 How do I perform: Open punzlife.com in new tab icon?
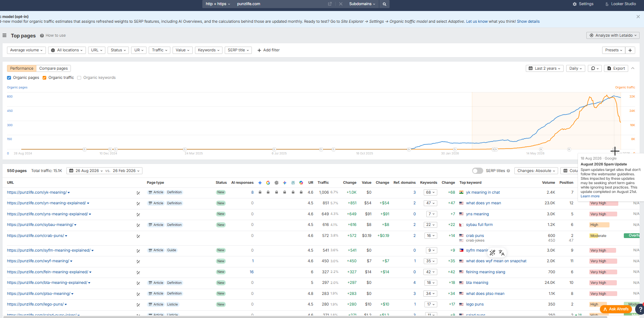pyautogui.click(x=330, y=4)
